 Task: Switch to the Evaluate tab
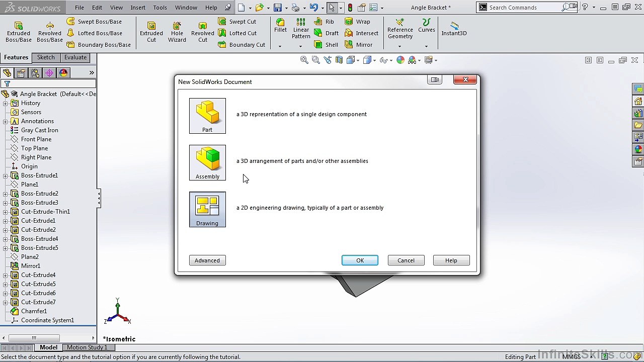75,57
